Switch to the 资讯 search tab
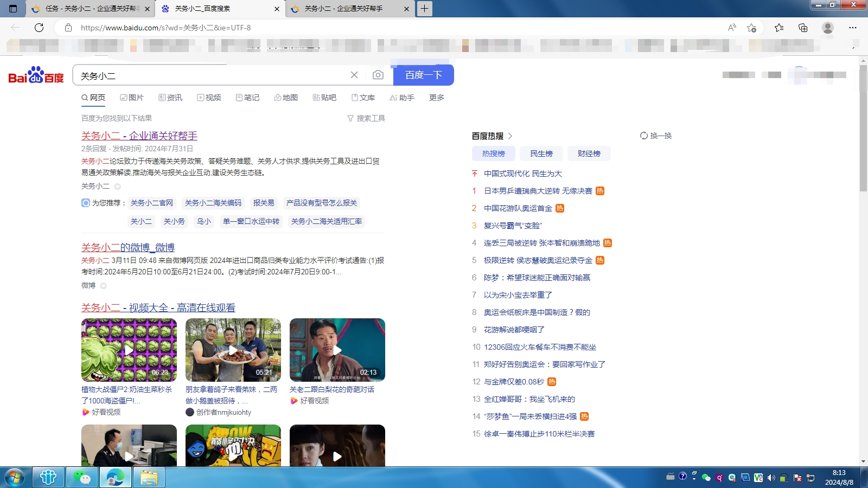This screenshot has width=868, height=488. (x=170, y=98)
